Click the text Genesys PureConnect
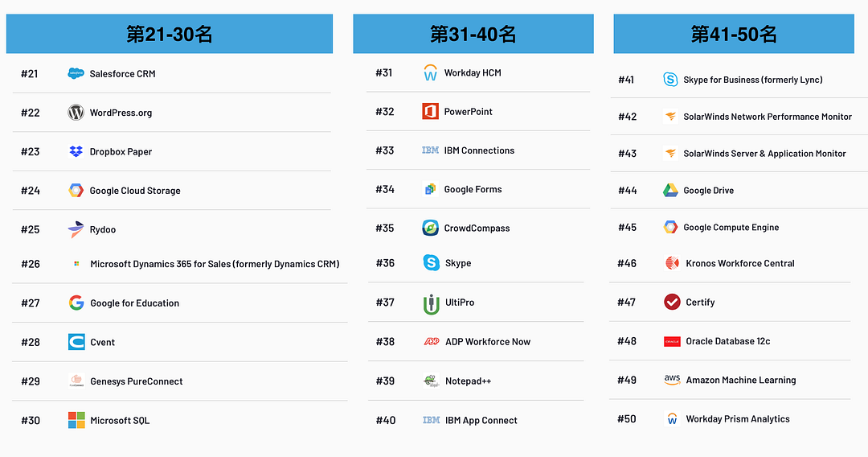868x457 pixels. [x=136, y=381]
